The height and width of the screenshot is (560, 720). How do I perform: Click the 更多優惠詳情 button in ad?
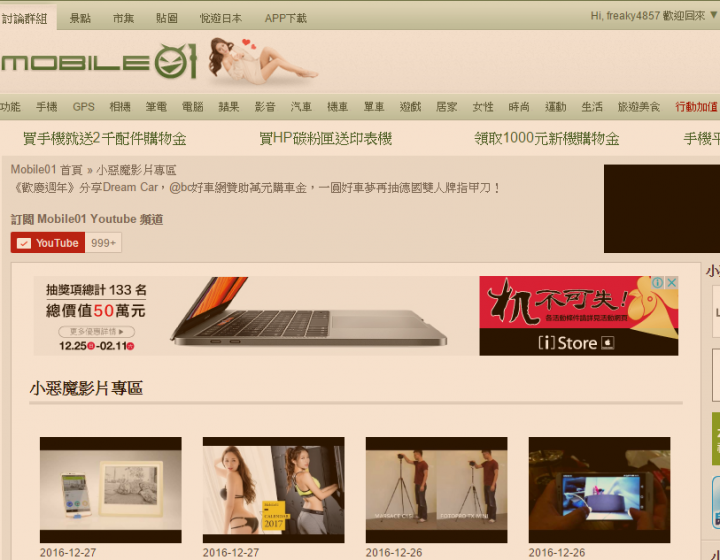click(96, 331)
